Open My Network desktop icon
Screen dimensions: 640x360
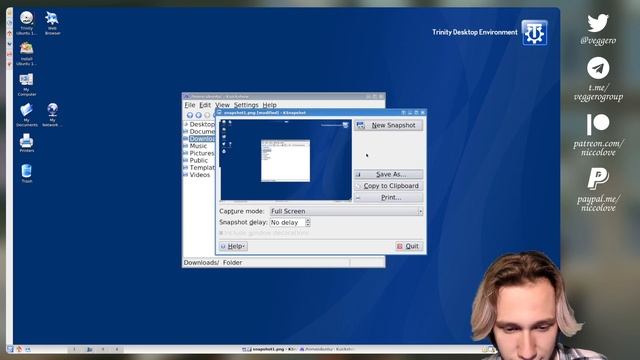pyautogui.click(x=52, y=115)
